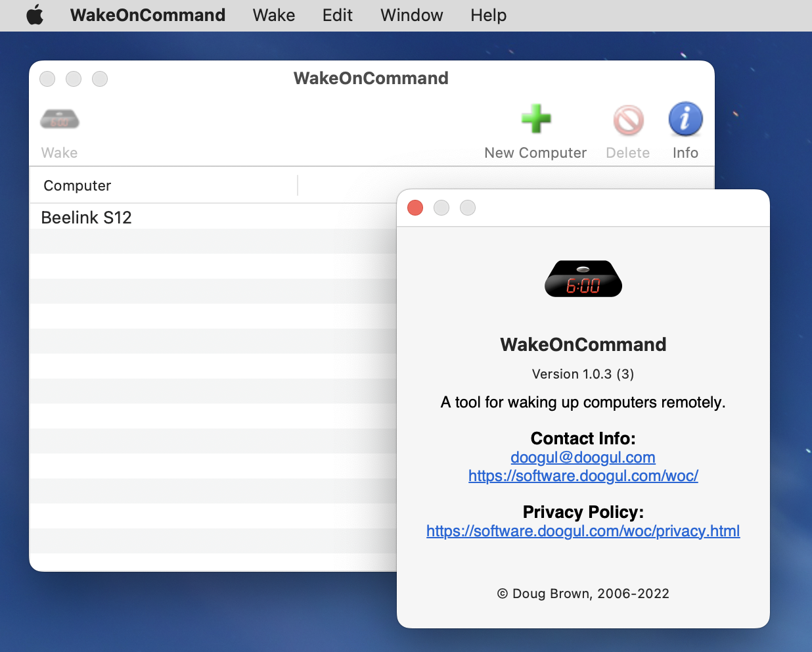The height and width of the screenshot is (652, 812).
Task: Close the About window with red button
Action: 415,208
